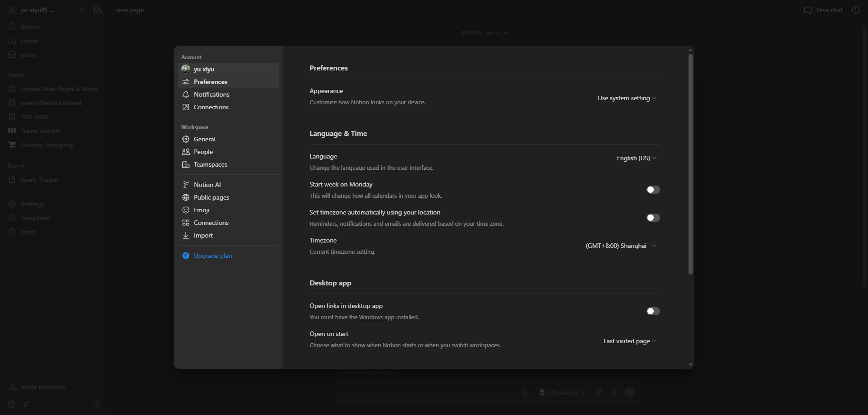Screen dimensions: 868x415
Task: Open Emoji settings
Action: click(x=228, y=210)
